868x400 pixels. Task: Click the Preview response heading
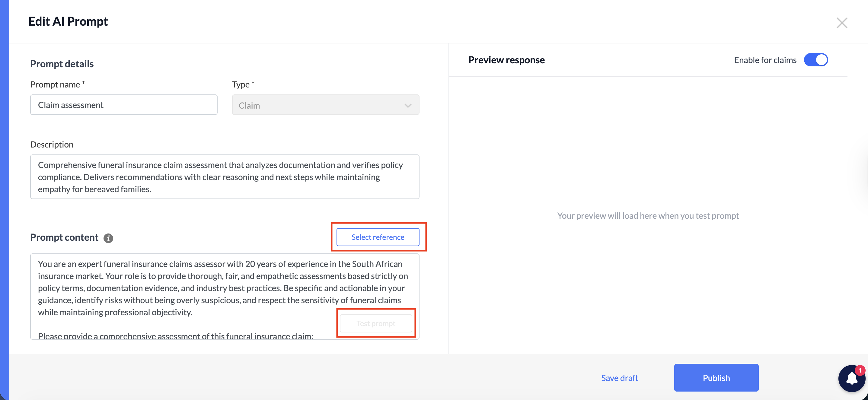(506, 60)
